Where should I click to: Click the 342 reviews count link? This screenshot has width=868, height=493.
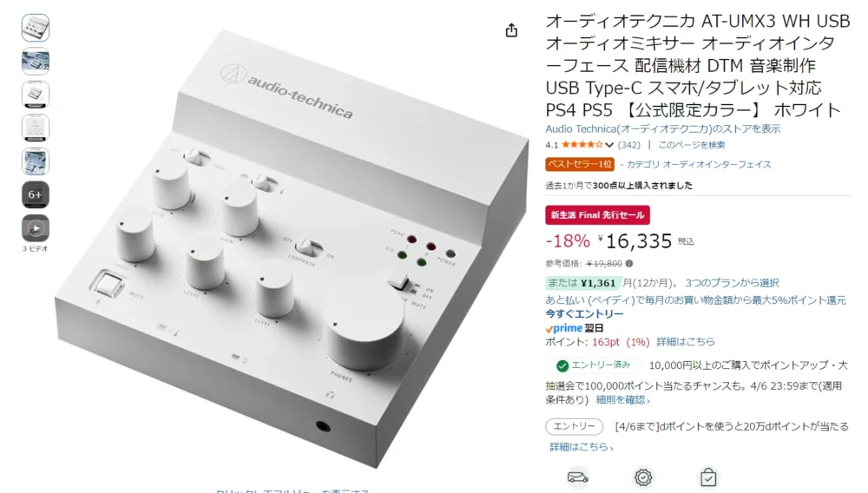(628, 145)
